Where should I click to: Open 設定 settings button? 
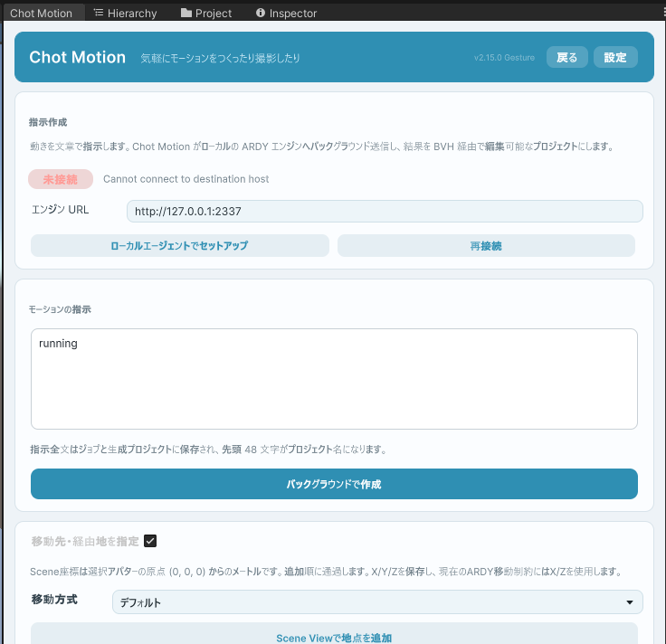(x=615, y=57)
